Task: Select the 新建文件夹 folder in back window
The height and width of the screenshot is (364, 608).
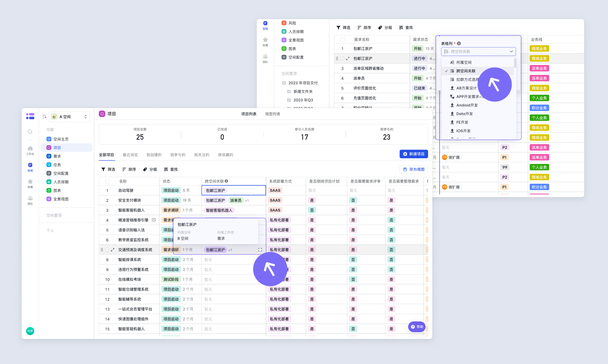Action: point(300,92)
